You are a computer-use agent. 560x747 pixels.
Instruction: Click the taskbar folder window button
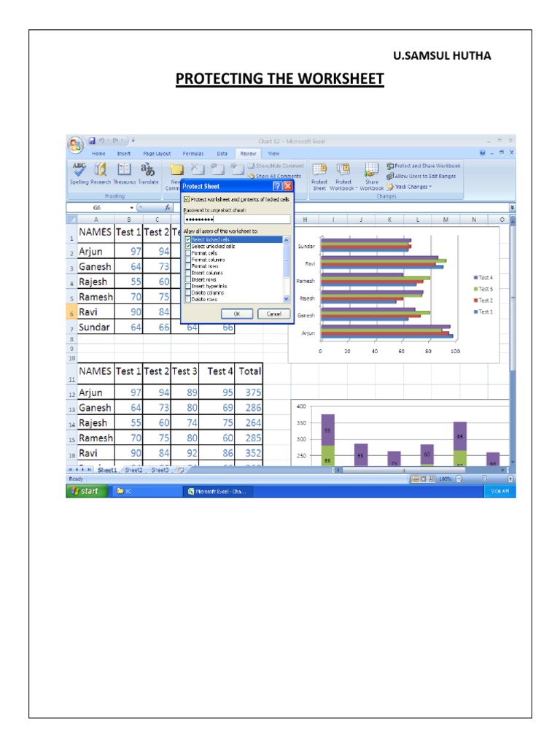click(x=146, y=491)
